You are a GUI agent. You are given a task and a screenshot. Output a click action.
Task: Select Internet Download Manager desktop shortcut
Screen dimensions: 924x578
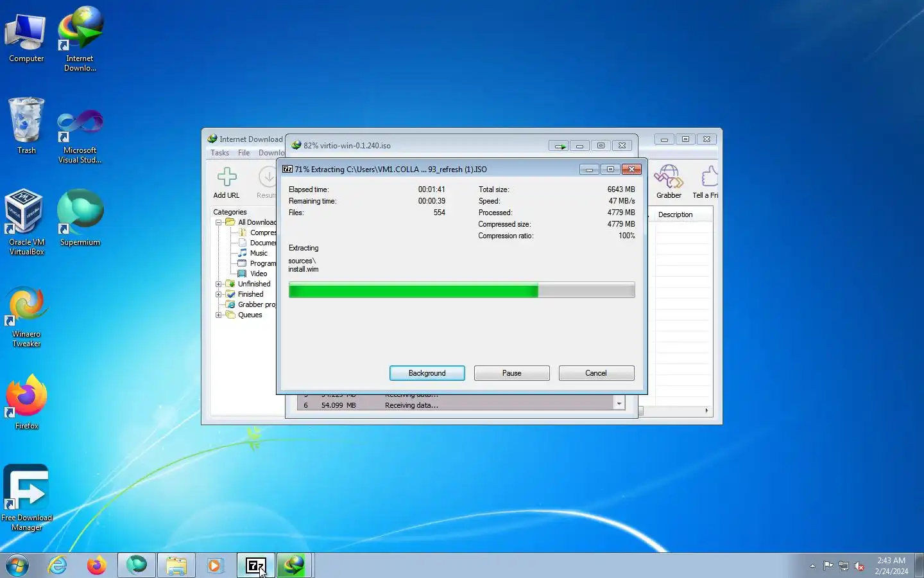(80, 39)
